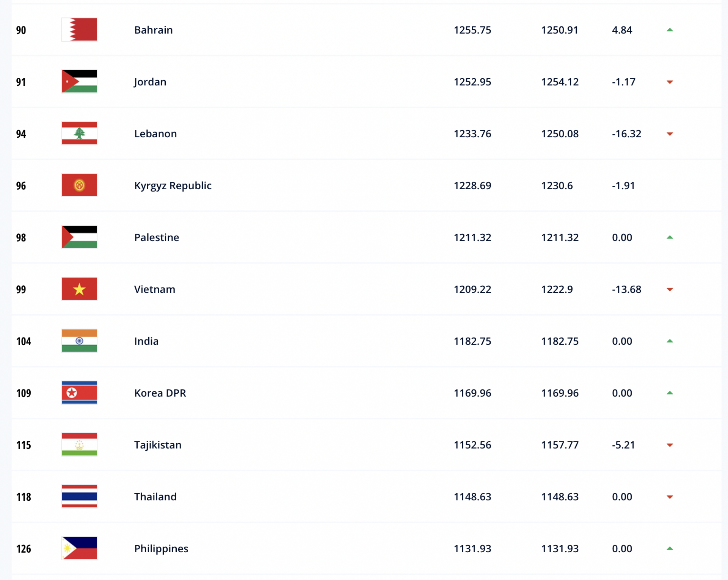This screenshot has height=580, width=728.
Task: Click the Vietnam flag icon
Action: [x=79, y=289]
